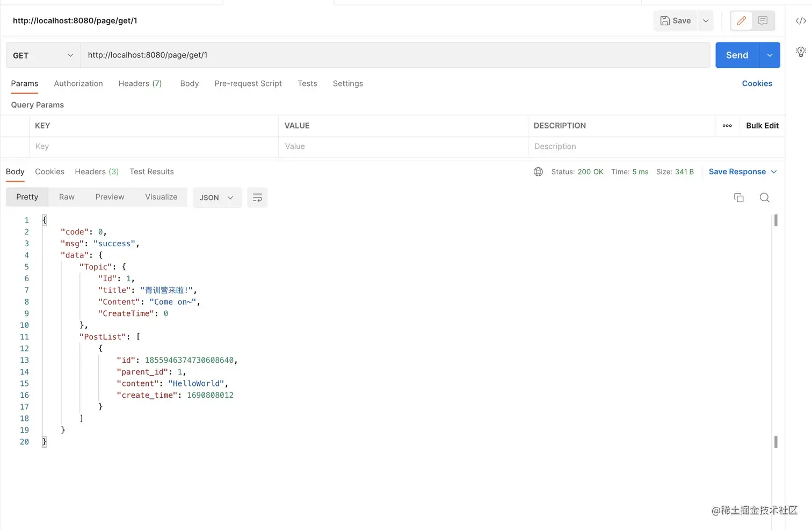Open the three-dots column options

pos(727,126)
